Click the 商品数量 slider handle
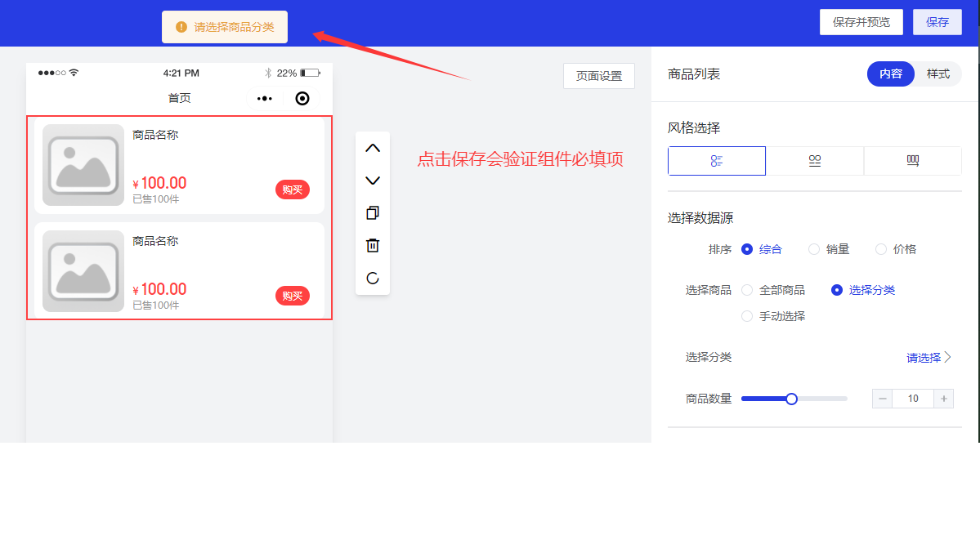The image size is (980, 553). [x=791, y=399]
